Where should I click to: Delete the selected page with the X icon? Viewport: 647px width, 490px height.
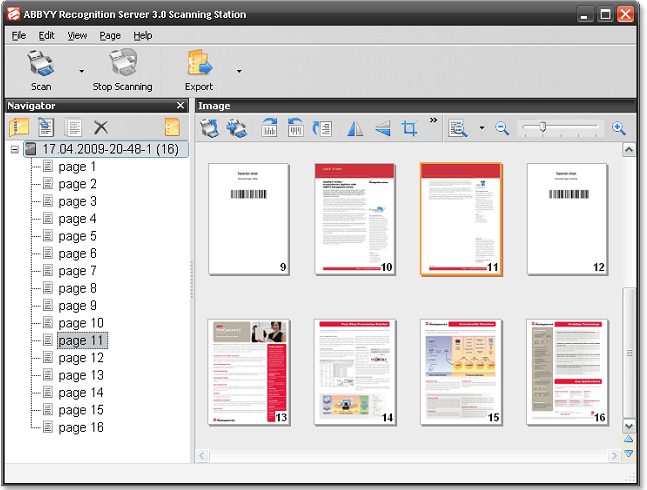(x=100, y=127)
